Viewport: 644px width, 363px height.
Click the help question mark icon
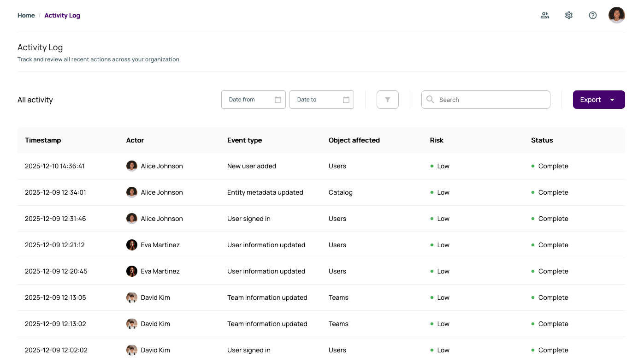[x=593, y=15]
